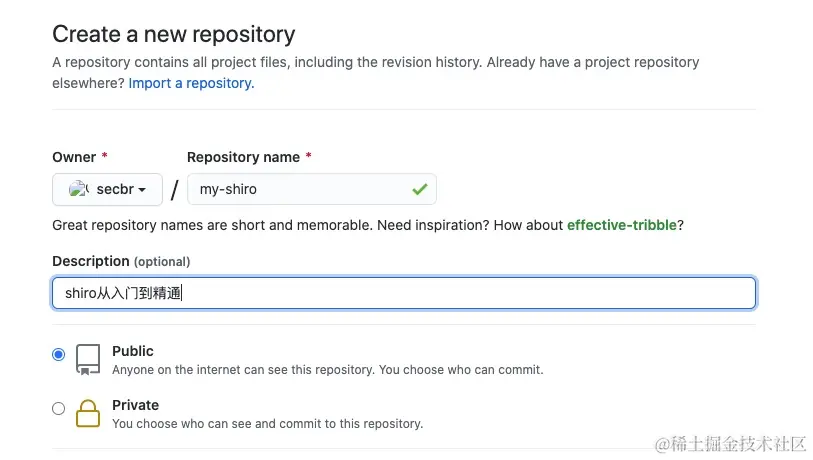Image resolution: width=813 pixels, height=460 pixels.
Task: Click the Private padlock icon
Action: point(89,413)
